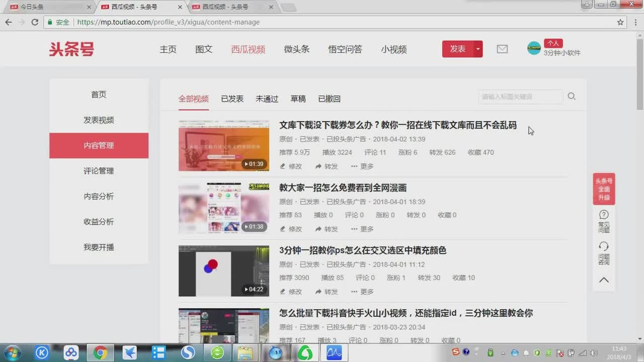Open 评论管理 in left sidebar

point(99,171)
